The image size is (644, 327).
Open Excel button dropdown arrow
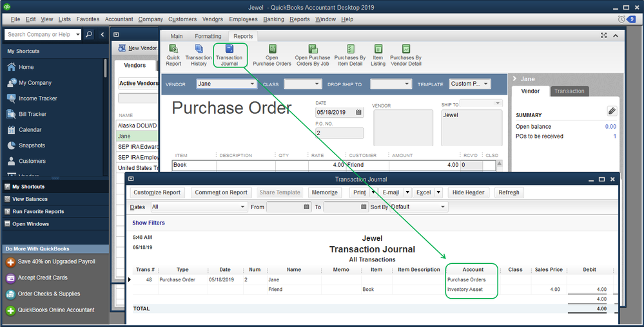(438, 192)
